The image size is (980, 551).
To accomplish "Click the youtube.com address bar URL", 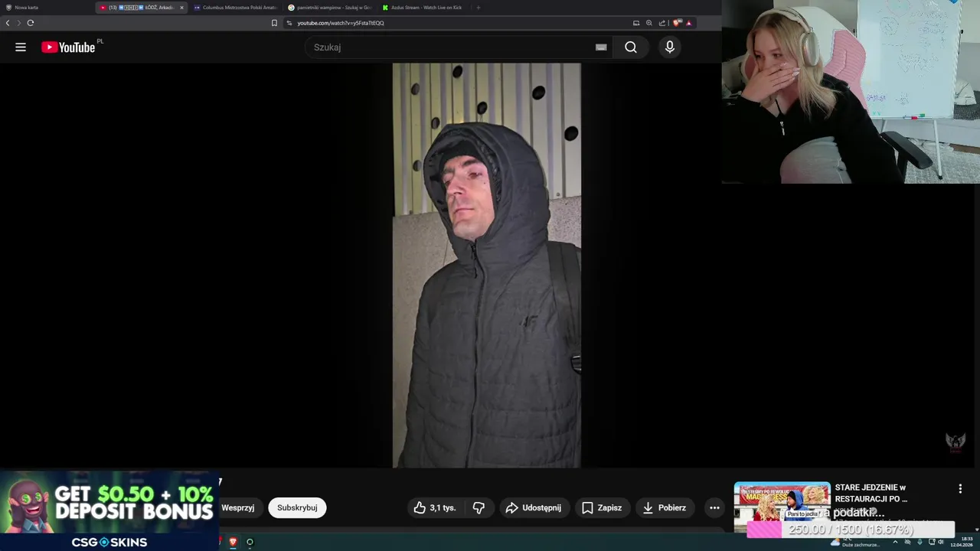I will point(341,23).
